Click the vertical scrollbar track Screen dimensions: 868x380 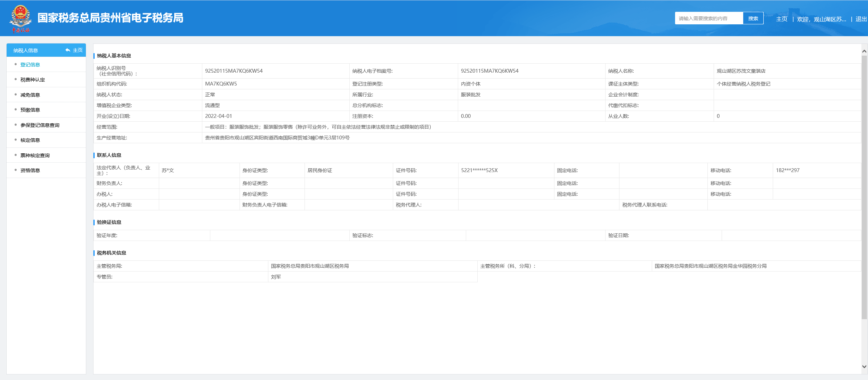(864, 341)
